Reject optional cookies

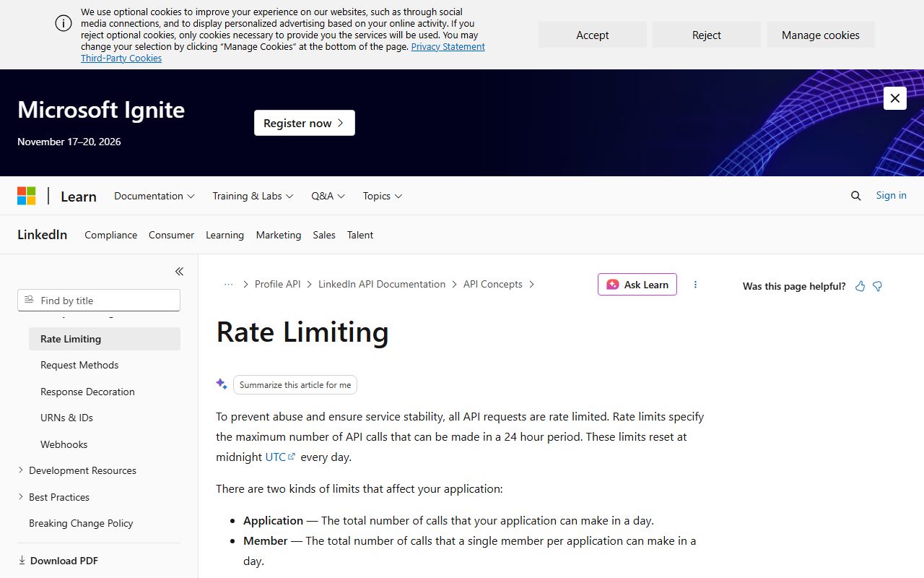click(x=707, y=35)
